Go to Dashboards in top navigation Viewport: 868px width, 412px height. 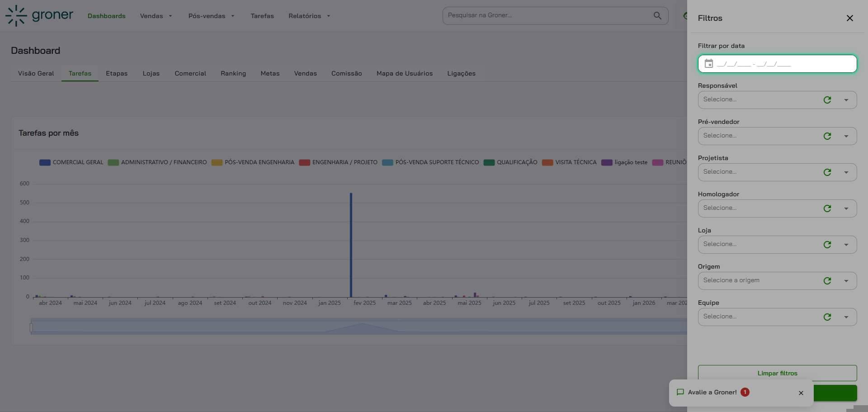tap(107, 16)
